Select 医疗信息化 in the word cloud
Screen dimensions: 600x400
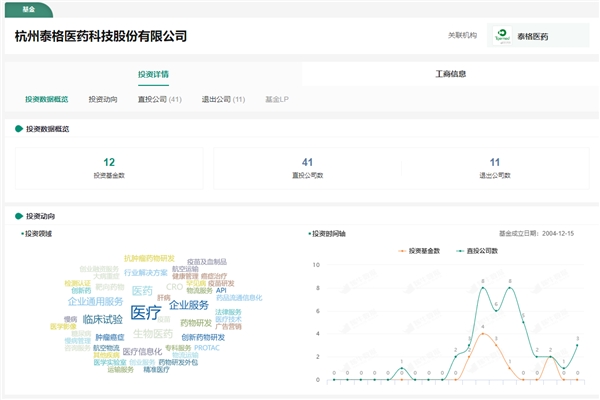(142, 351)
